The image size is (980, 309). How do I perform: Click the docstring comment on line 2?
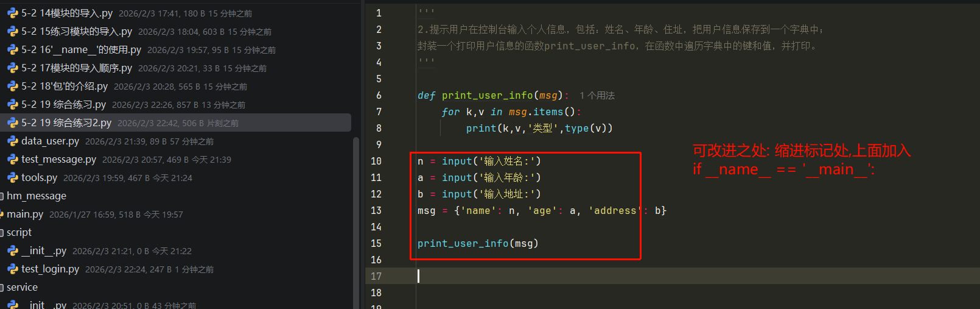[x=621, y=29]
